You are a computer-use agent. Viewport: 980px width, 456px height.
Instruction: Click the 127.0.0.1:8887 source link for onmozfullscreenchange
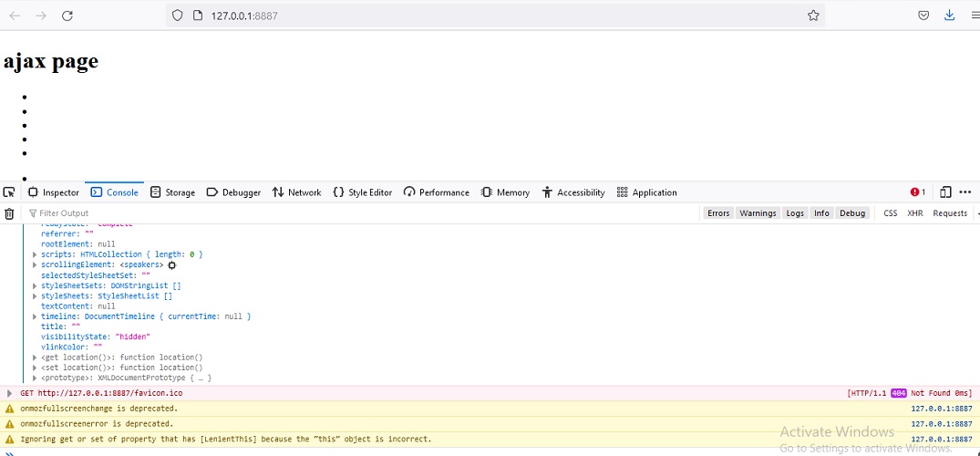tap(941, 409)
